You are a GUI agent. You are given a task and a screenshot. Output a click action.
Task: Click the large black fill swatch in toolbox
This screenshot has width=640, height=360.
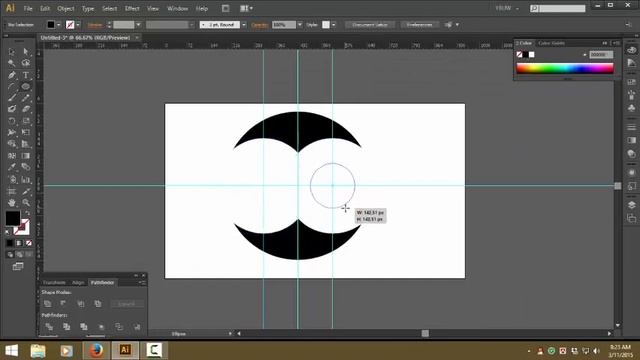(x=13, y=218)
